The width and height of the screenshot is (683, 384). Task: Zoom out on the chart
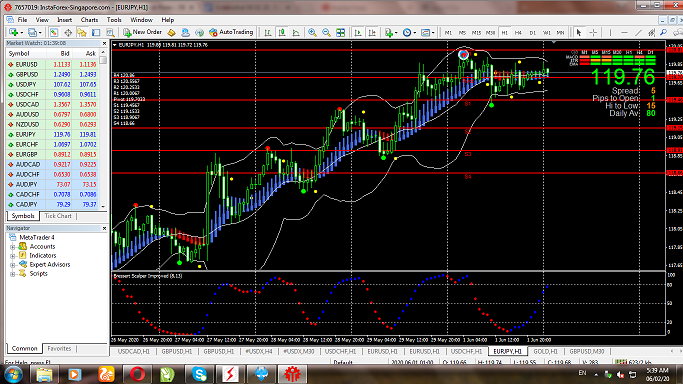click(x=326, y=32)
